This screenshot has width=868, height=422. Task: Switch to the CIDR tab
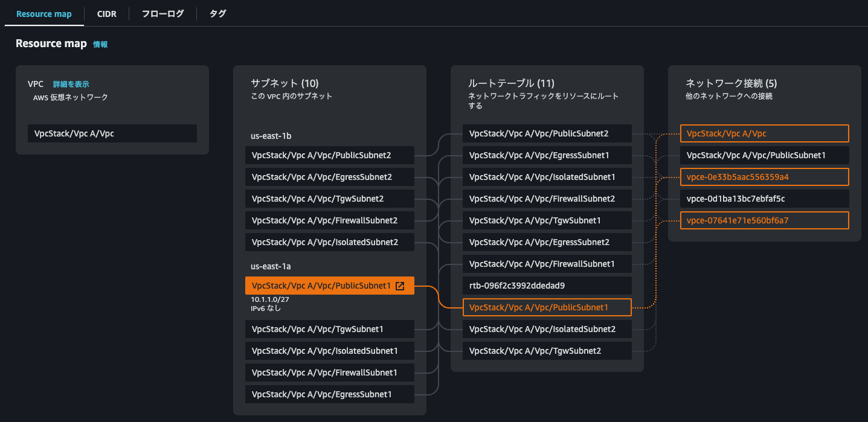(x=106, y=13)
